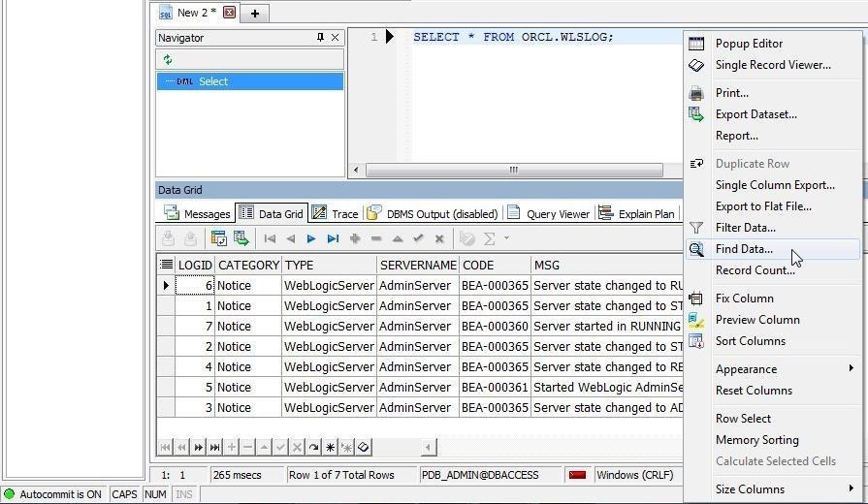This screenshot has height=504, width=868.
Task: Click the SQL editor horizontal scrollbar thumb
Action: 514,170
